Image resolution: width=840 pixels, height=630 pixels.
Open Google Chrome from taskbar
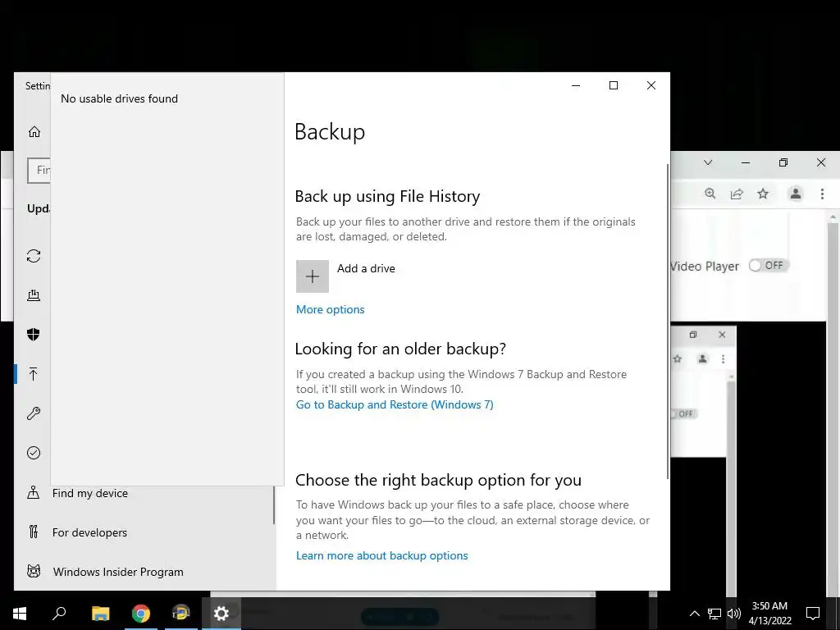pos(141,614)
